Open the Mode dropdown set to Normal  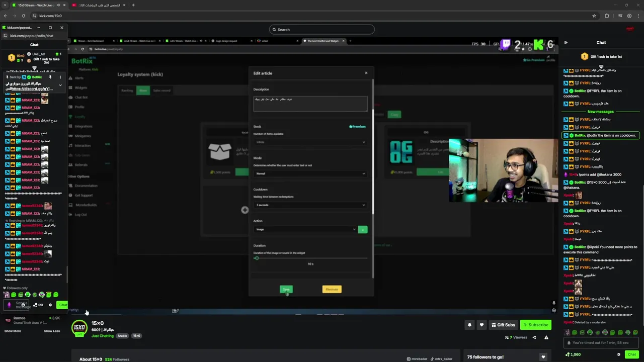coord(310,173)
